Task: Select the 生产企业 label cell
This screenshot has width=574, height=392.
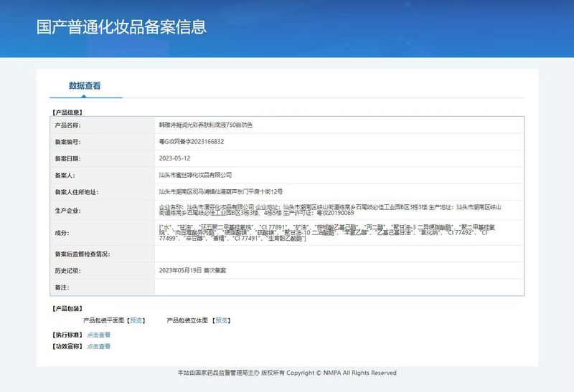Action: click(103, 210)
